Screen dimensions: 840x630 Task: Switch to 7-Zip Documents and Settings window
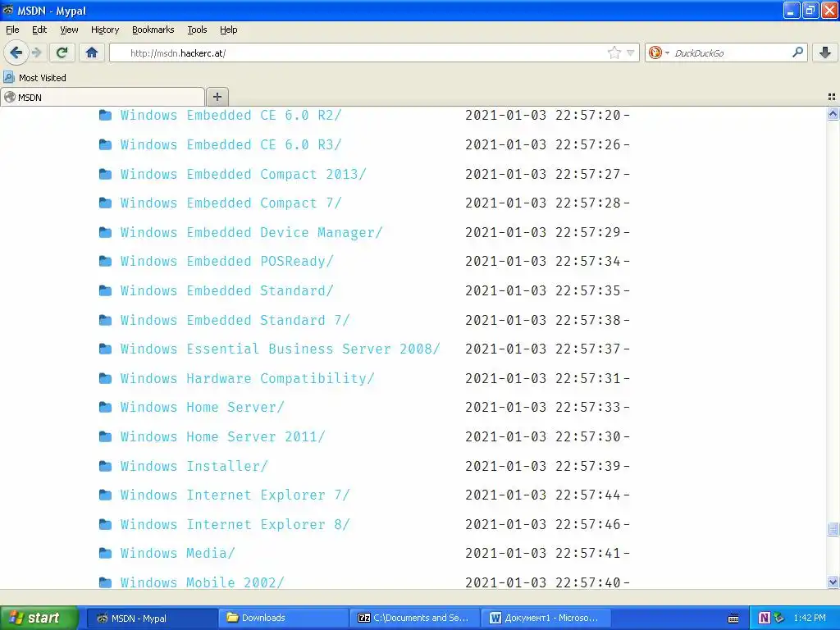coord(414,619)
